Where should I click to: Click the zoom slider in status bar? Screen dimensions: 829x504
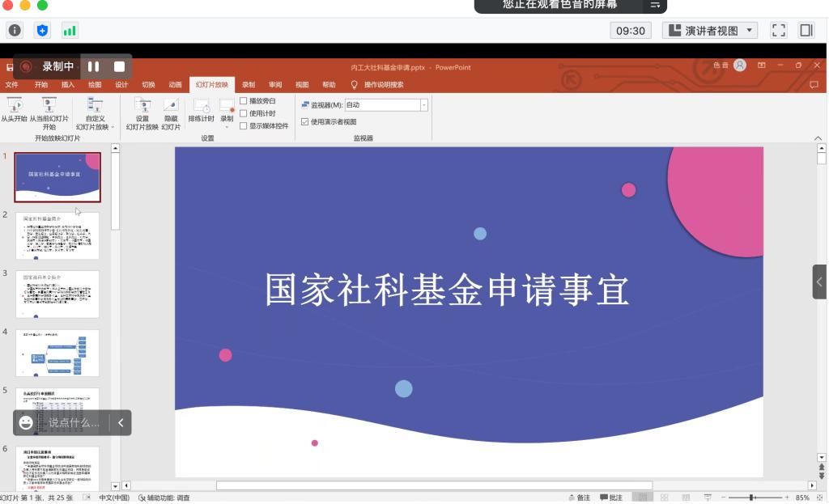coord(752,498)
